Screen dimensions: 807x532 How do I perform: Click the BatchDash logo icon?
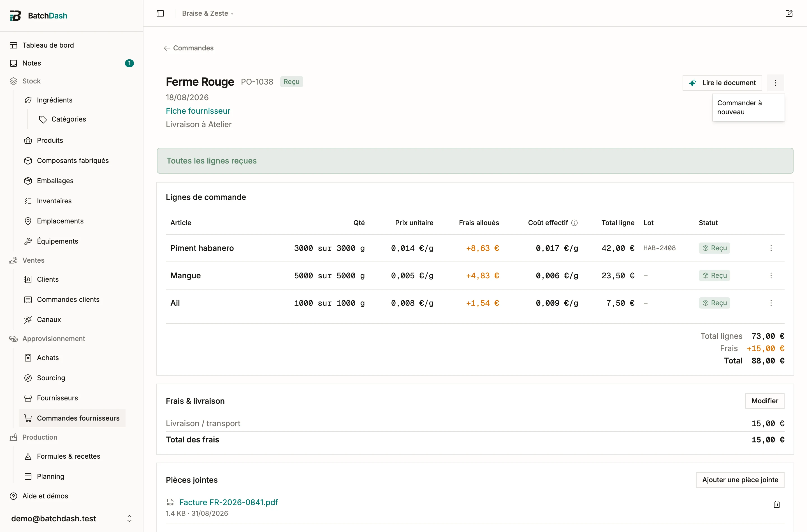click(15, 16)
